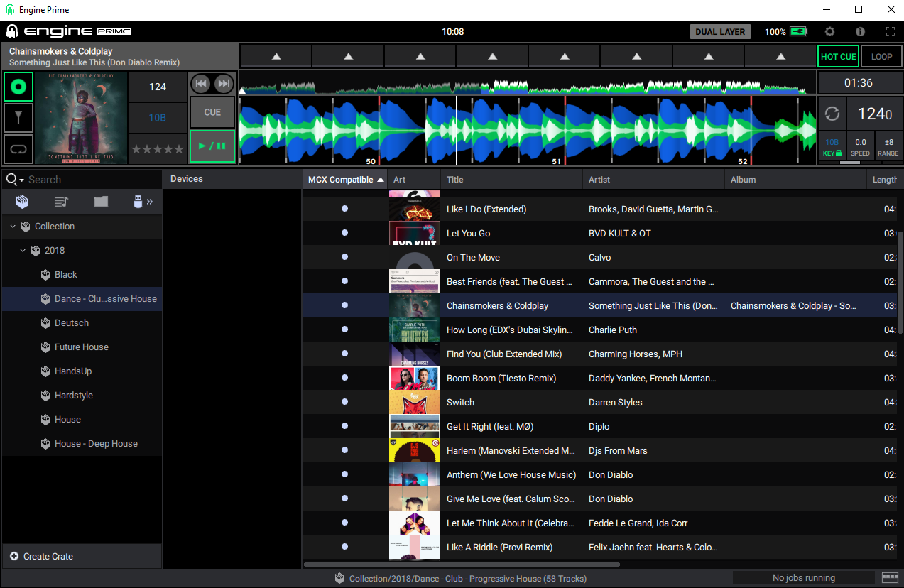Click the horizontal scrollbar under the track list
This screenshot has height=588, width=904.
point(462,565)
